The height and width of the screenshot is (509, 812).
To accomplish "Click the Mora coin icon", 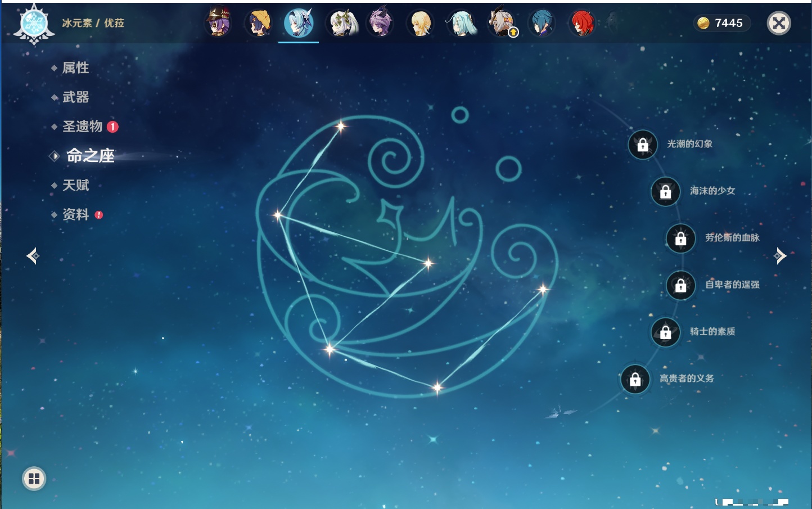I will [x=703, y=23].
